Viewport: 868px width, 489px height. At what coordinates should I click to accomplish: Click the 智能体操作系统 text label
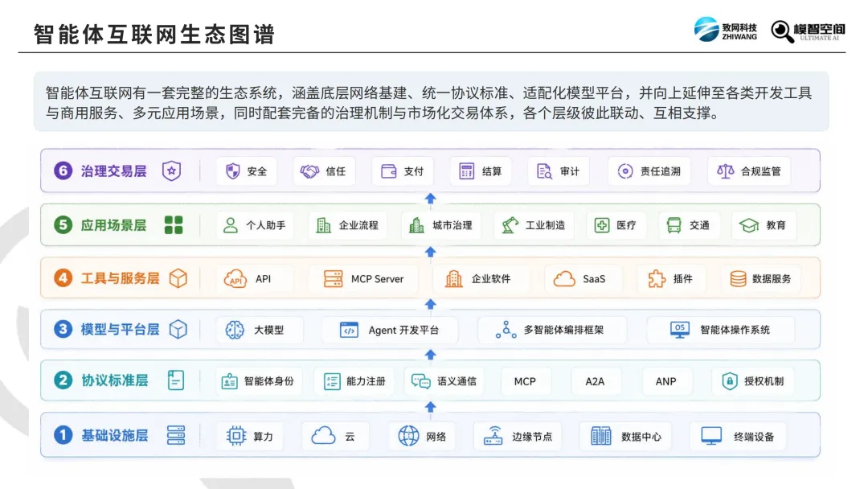click(x=735, y=330)
